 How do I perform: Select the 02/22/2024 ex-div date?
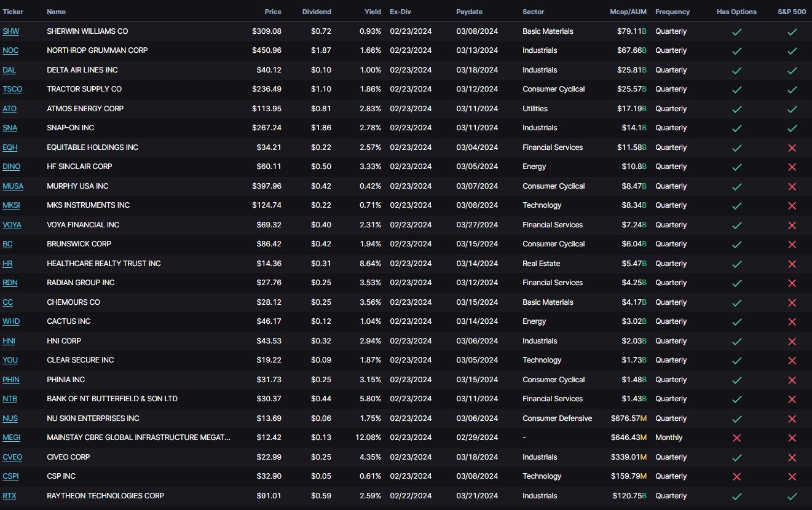click(x=411, y=496)
